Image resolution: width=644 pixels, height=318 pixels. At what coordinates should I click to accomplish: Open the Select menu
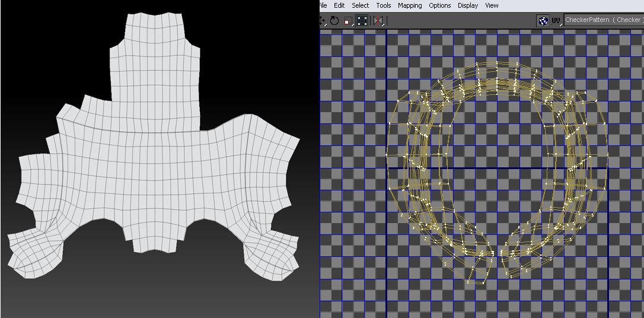click(x=360, y=5)
